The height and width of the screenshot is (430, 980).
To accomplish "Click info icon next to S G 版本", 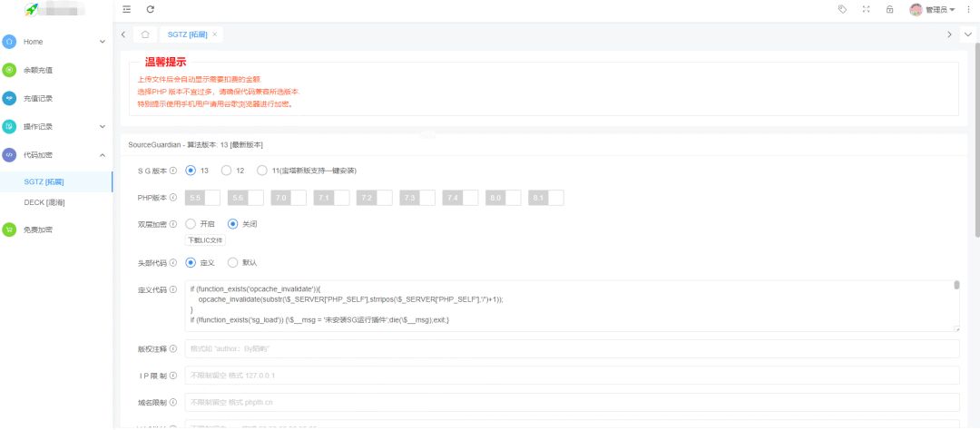I will pos(173,171).
